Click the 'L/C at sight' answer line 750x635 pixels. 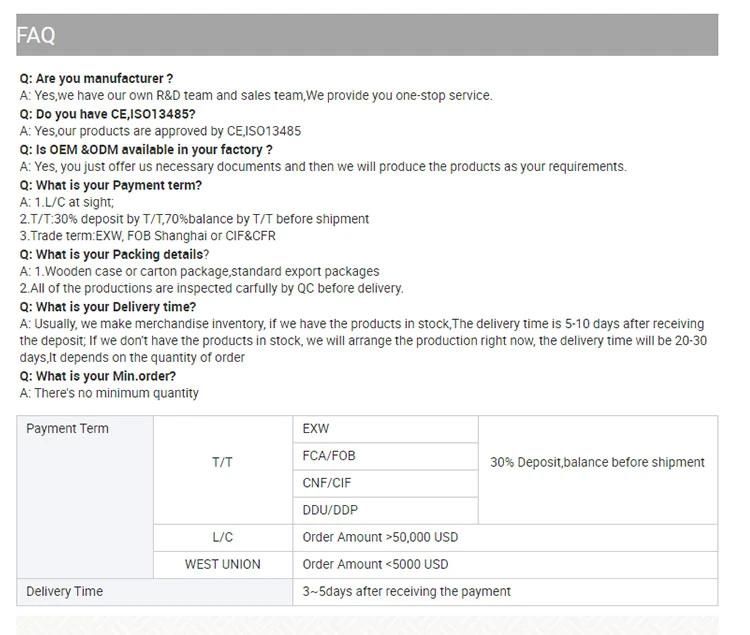67,202
